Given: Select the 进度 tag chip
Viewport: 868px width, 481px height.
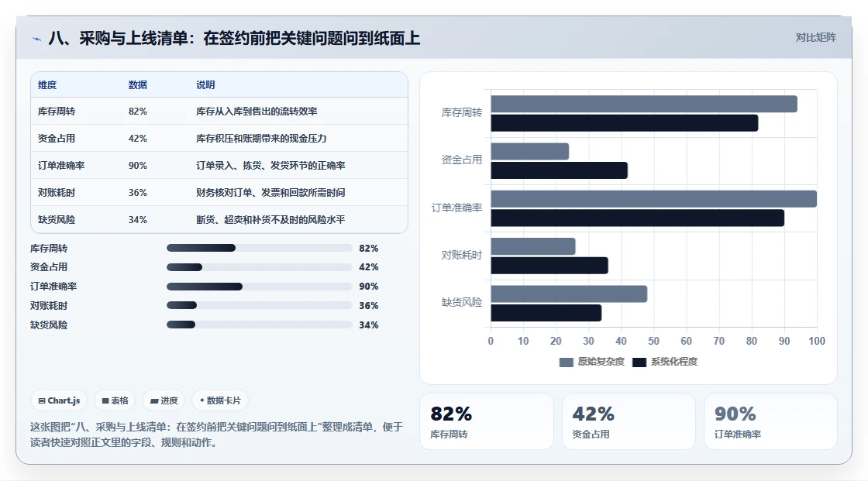Looking at the screenshot, I should pos(164,400).
